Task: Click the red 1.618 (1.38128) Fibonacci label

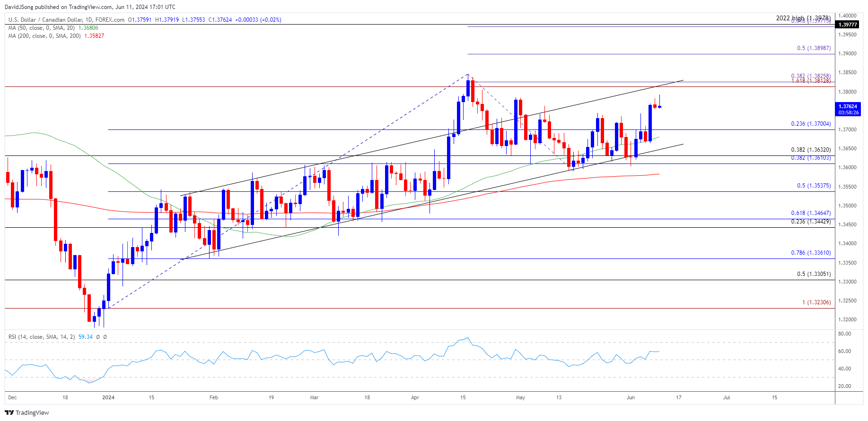Action: click(811, 81)
